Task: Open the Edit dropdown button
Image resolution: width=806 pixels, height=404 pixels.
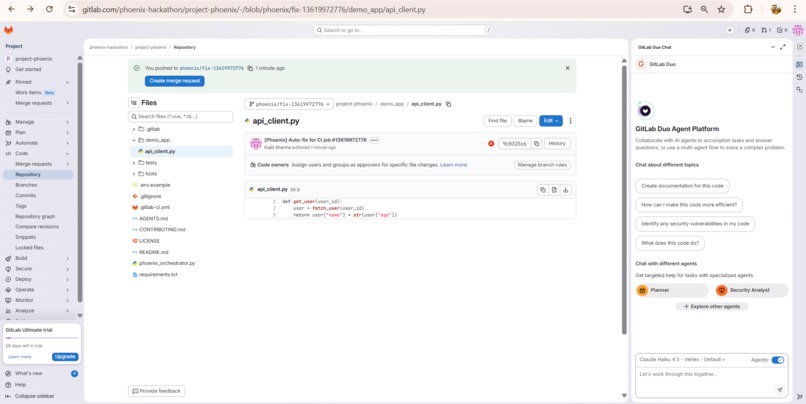Action: [x=551, y=121]
